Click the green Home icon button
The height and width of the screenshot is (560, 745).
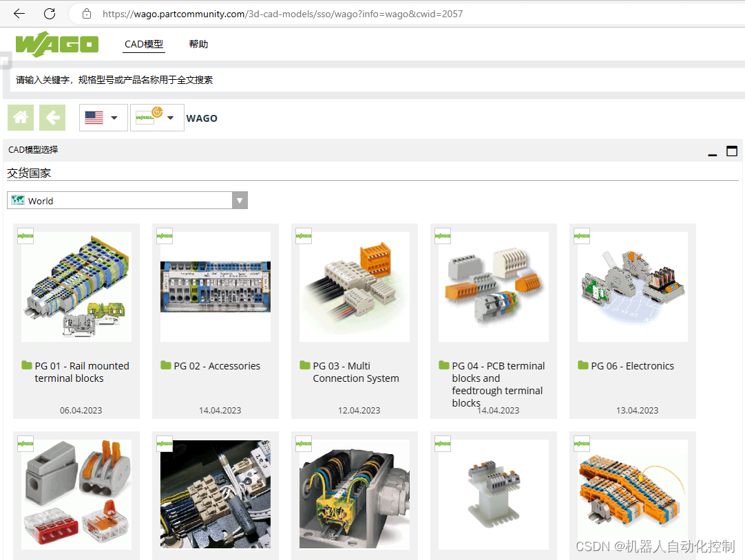(x=21, y=118)
